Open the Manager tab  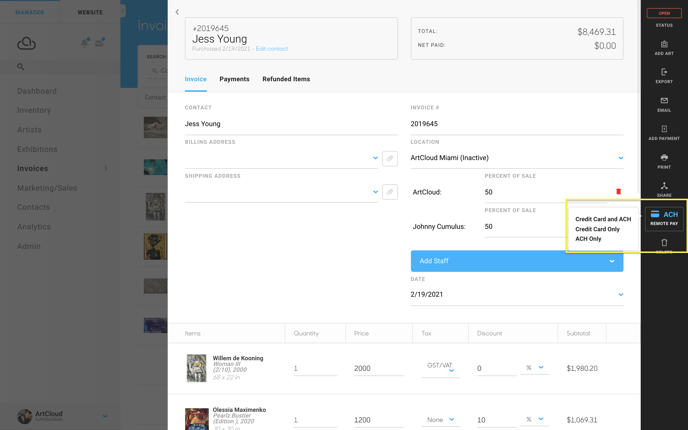[30, 12]
